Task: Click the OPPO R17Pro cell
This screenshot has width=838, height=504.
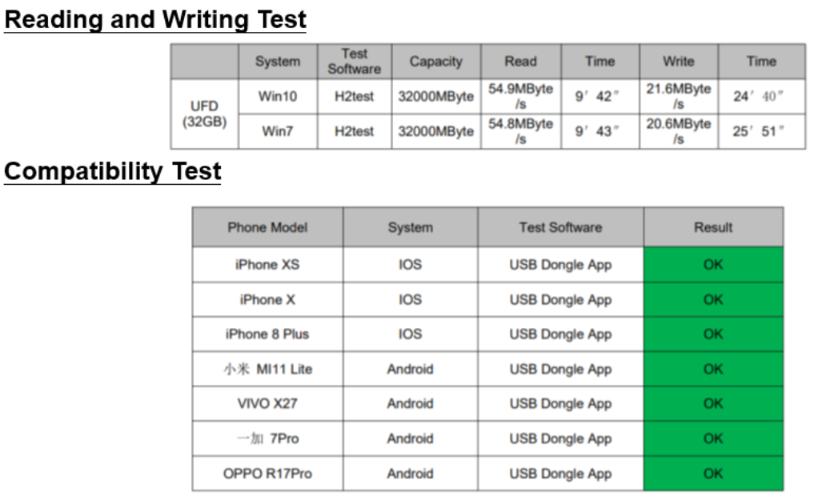Action: click(x=267, y=474)
